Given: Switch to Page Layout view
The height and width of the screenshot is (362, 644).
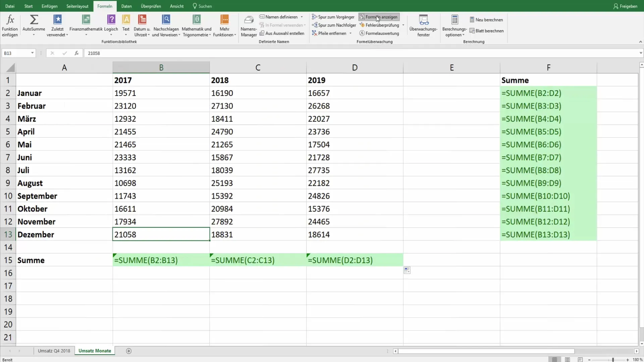Looking at the screenshot, I should (x=568, y=360).
